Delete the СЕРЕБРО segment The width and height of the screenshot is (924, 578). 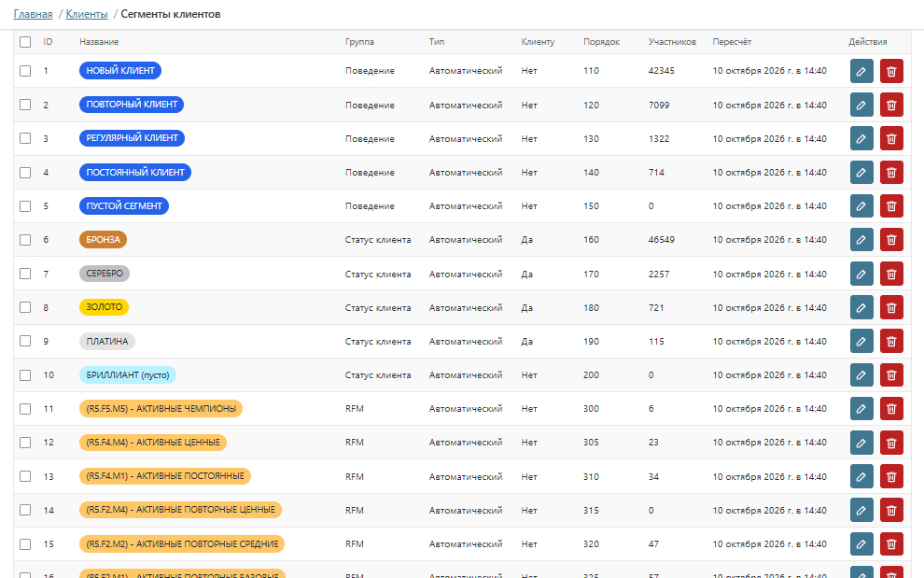(891, 274)
